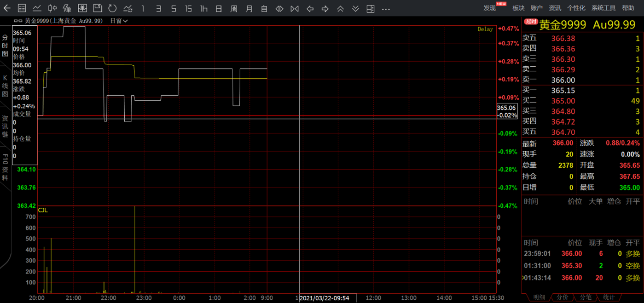Open the quote list view icon
644x303 pixels.
click(x=22, y=8)
